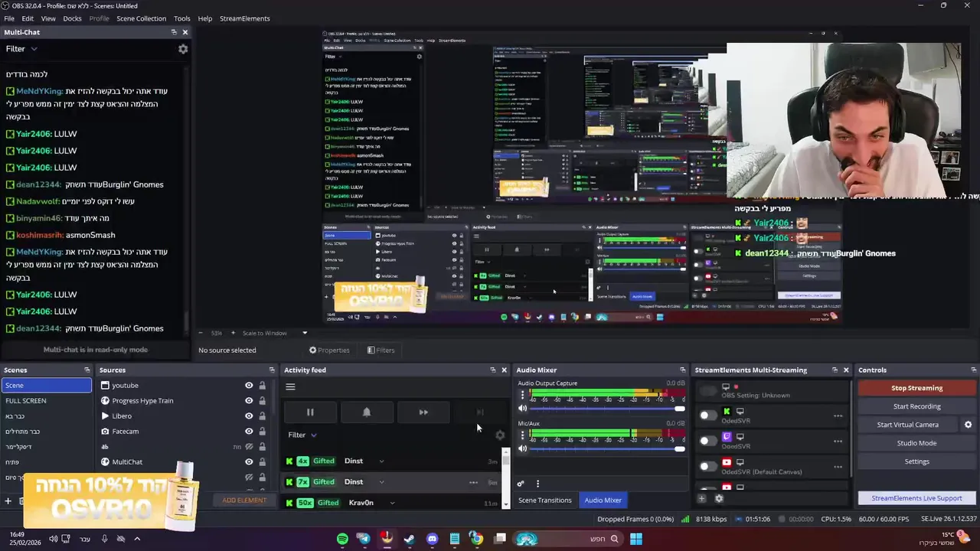Screen dimensions: 980x551
Task: Switch to Audio Mixer tab
Action: (x=603, y=500)
